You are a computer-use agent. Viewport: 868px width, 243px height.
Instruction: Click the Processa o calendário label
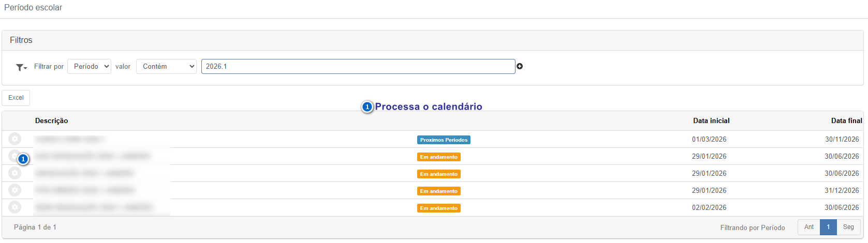pyautogui.click(x=429, y=107)
